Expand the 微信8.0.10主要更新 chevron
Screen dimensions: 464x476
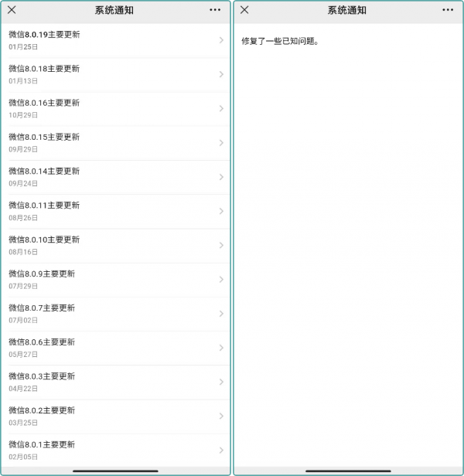[x=221, y=245]
